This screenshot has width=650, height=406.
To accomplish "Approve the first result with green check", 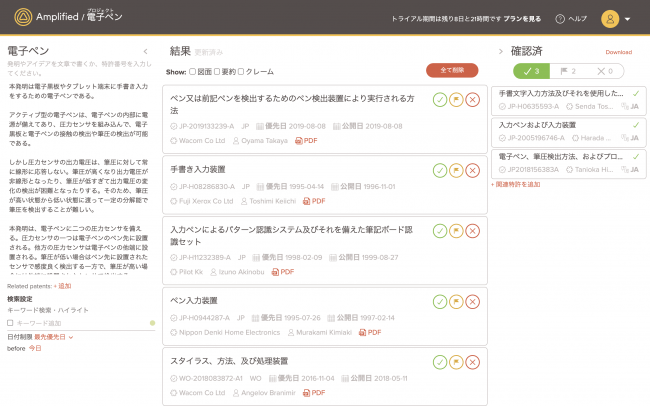I will point(440,100).
